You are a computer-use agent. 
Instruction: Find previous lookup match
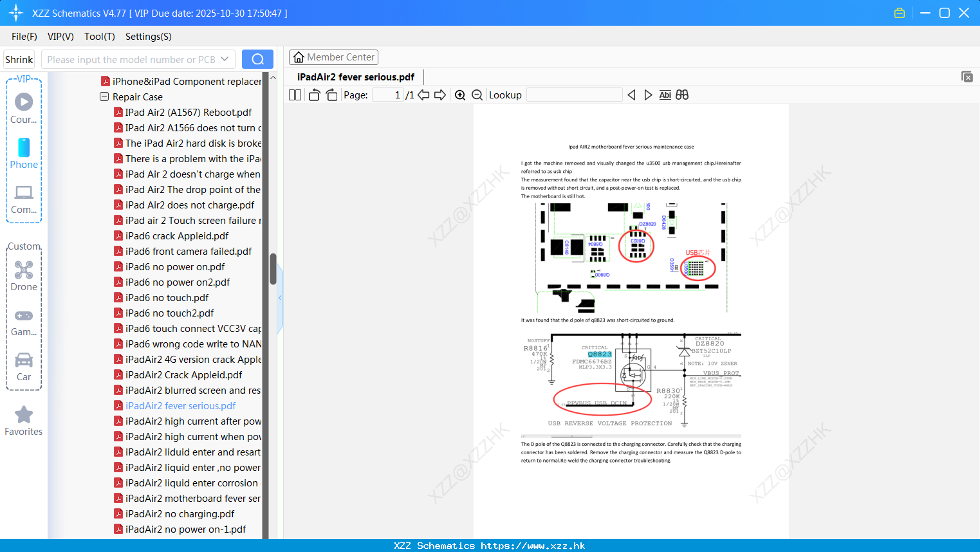click(x=631, y=95)
